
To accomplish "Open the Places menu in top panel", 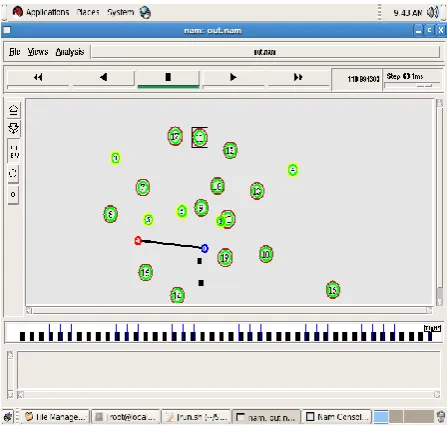I will [x=88, y=12].
